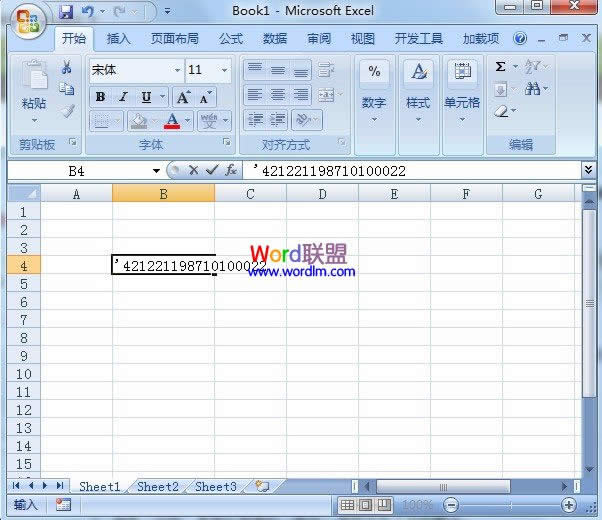
Task: Expand the Name Box dropdown arrow
Action: [x=156, y=171]
